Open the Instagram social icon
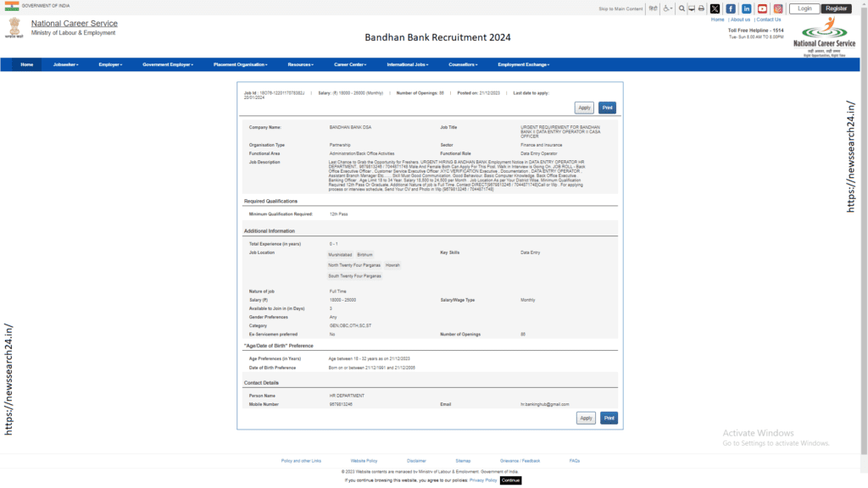The height and width of the screenshot is (488, 868). point(778,8)
